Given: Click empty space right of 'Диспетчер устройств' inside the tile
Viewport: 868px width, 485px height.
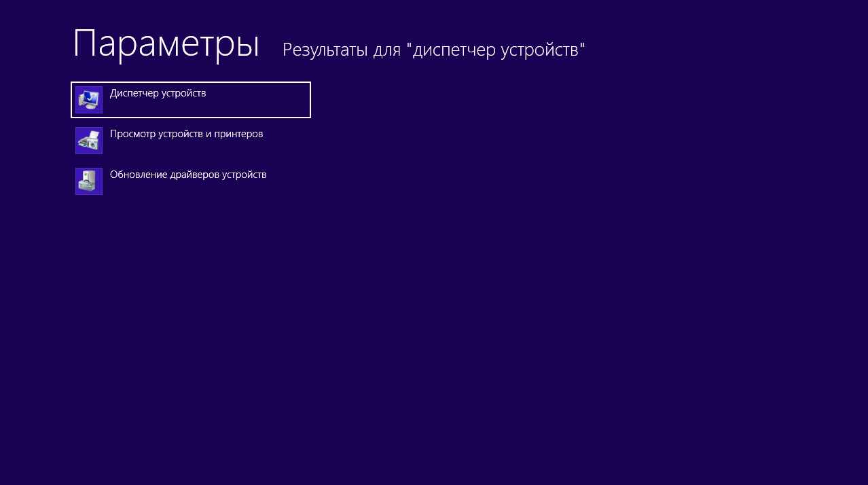Looking at the screenshot, I should 265,100.
